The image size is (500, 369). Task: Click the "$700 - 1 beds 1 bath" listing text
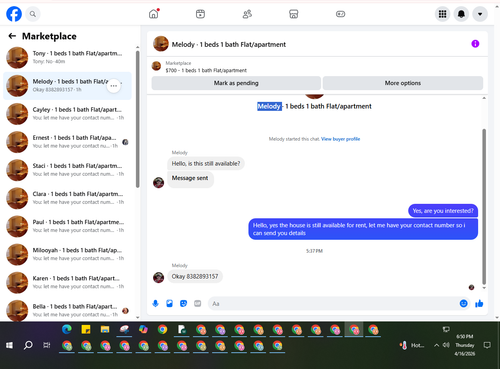point(206,70)
